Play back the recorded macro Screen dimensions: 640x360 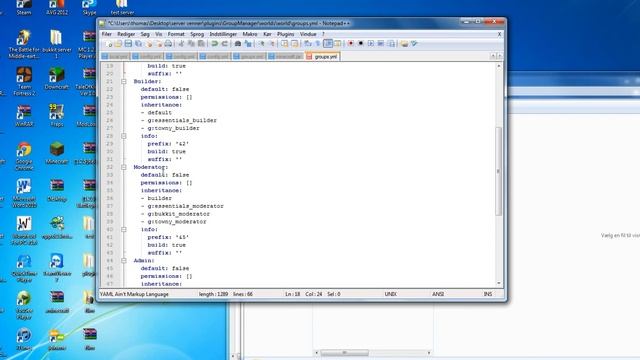click(371, 44)
